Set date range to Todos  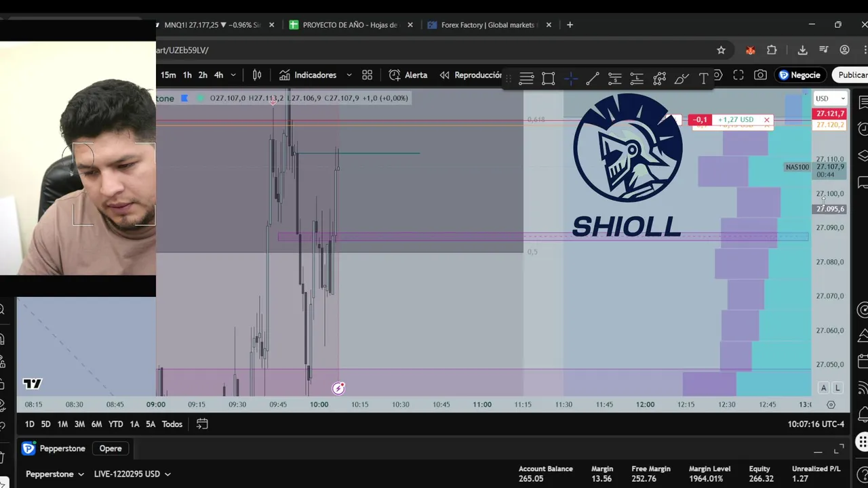click(x=172, y=424)
